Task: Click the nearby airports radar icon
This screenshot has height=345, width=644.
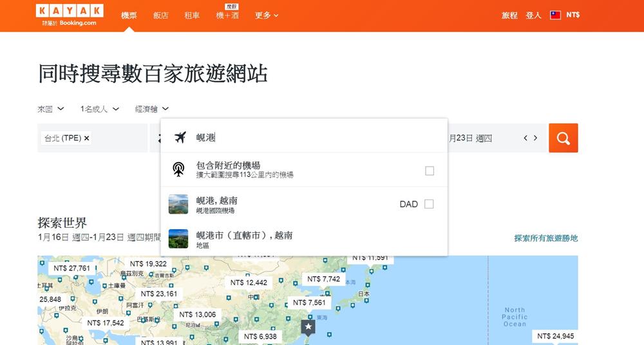Action: 178,170
